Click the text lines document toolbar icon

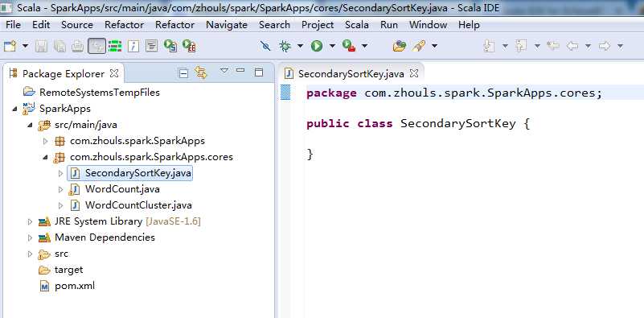click(x=152, y=46)
